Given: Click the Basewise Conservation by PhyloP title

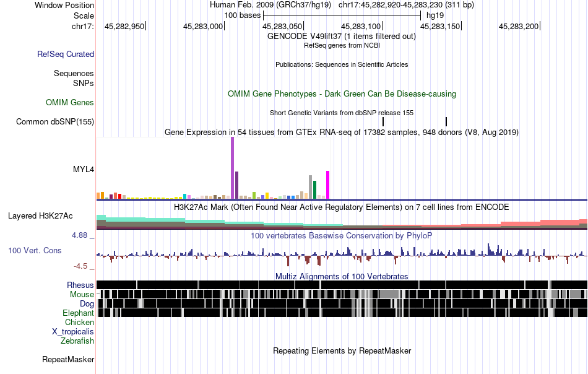Looking at the screenshot, I should tap(342, 235).
